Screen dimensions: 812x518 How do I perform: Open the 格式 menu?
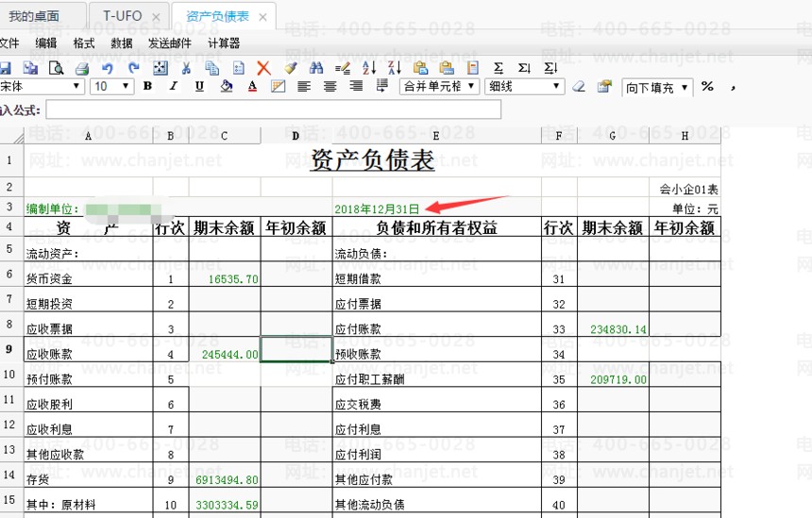coord(84,43)
